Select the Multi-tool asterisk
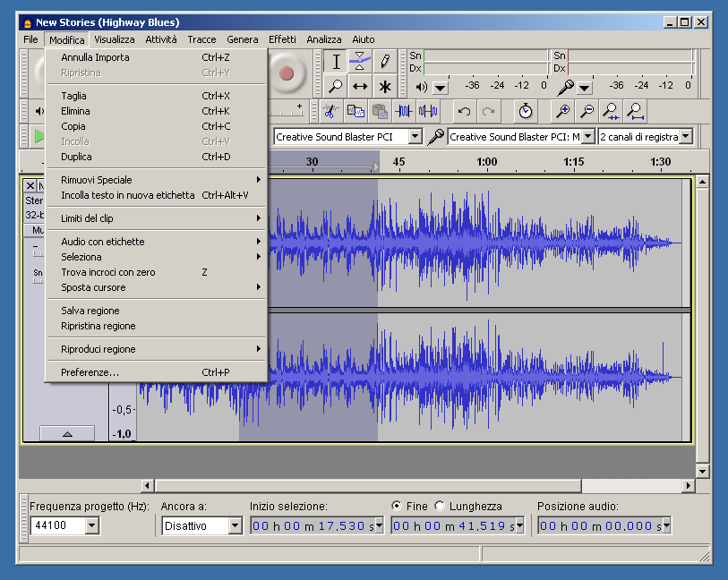The height and width of the screenshot is (580, 728). [384, 86]
